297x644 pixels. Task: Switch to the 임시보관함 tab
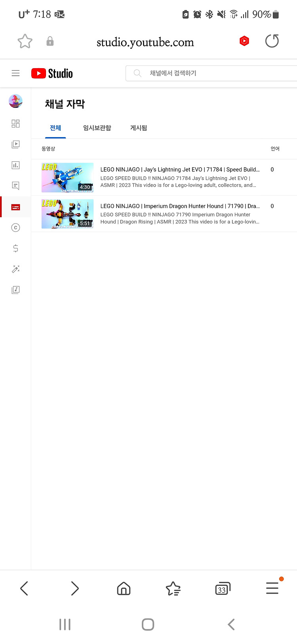click(97, 128)
